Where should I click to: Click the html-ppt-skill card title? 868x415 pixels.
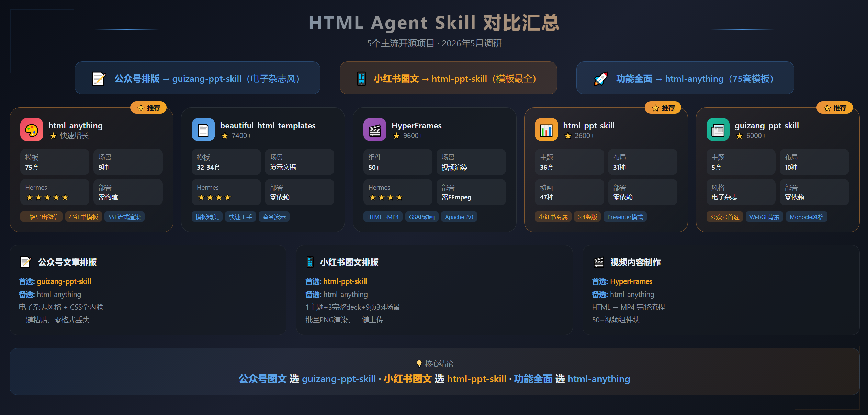[x=589, y=126]
